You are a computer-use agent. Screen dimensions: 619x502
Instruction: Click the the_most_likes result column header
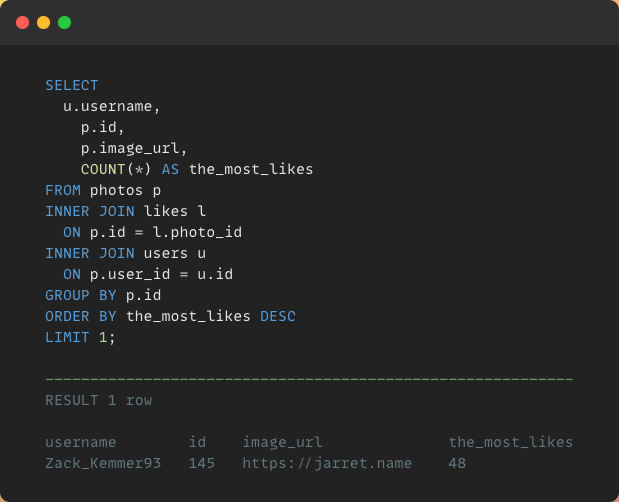point(510,442)
